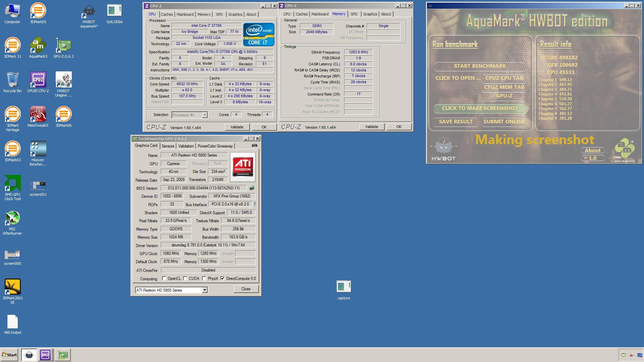Screen dimensions: 644x362
Task: Open HWBOT Unigine desktop shortcut
Action: pos(63,84)
